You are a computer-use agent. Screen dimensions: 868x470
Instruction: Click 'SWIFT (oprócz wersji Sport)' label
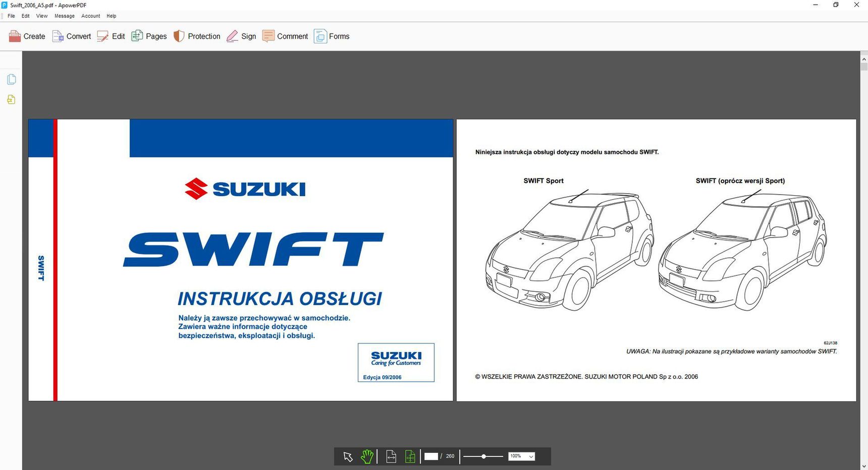pos(740,181)
